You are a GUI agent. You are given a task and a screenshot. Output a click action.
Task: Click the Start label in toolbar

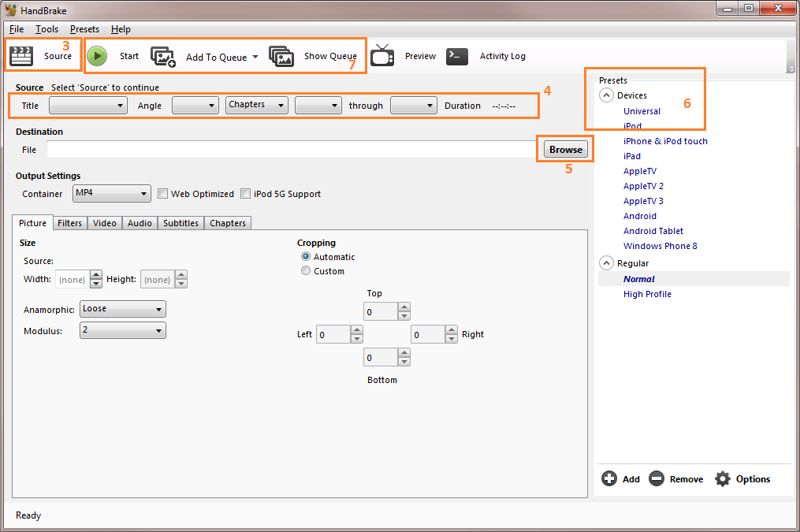click(x=129, y=56)
